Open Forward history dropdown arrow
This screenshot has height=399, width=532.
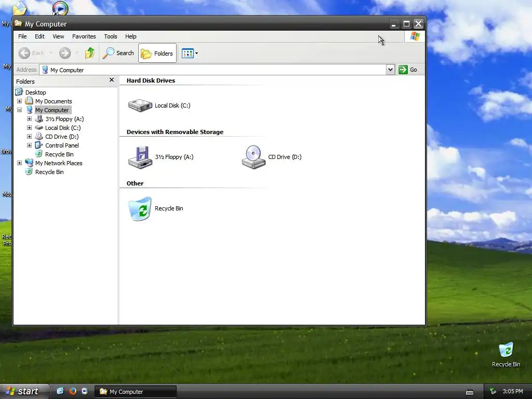coord(77,53)
